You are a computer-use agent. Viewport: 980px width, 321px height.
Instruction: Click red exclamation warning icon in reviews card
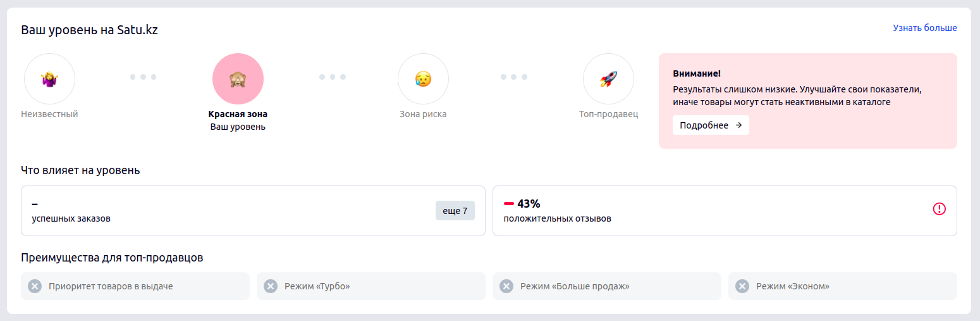point(939,208)
